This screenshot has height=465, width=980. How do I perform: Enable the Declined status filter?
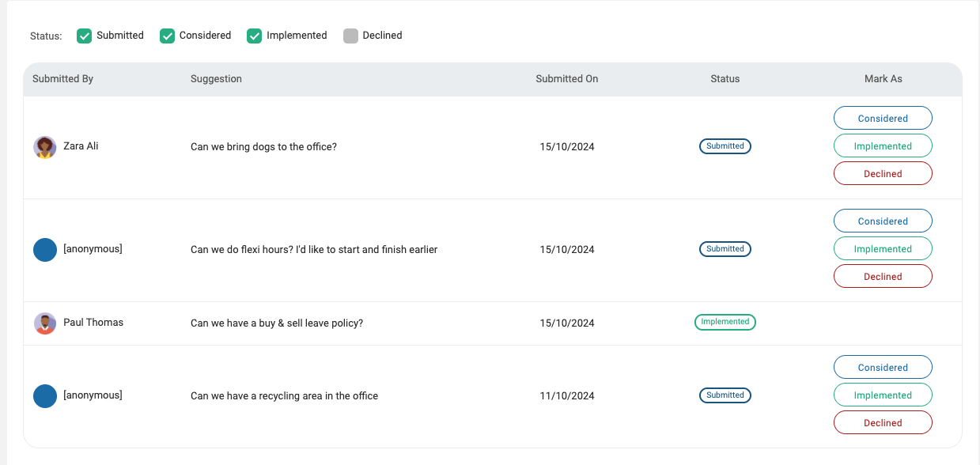point(350,36)
